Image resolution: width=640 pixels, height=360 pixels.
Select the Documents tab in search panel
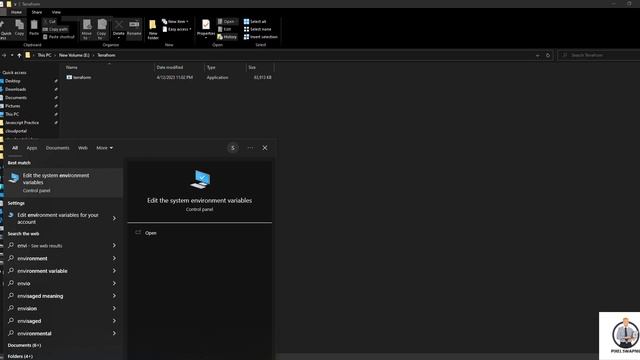coord(58,148)
